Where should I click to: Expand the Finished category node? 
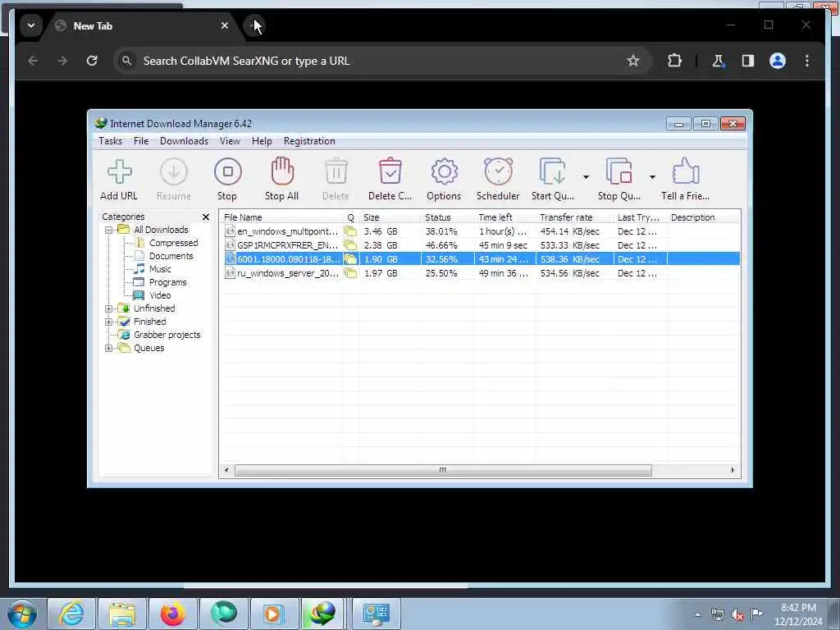109,322
